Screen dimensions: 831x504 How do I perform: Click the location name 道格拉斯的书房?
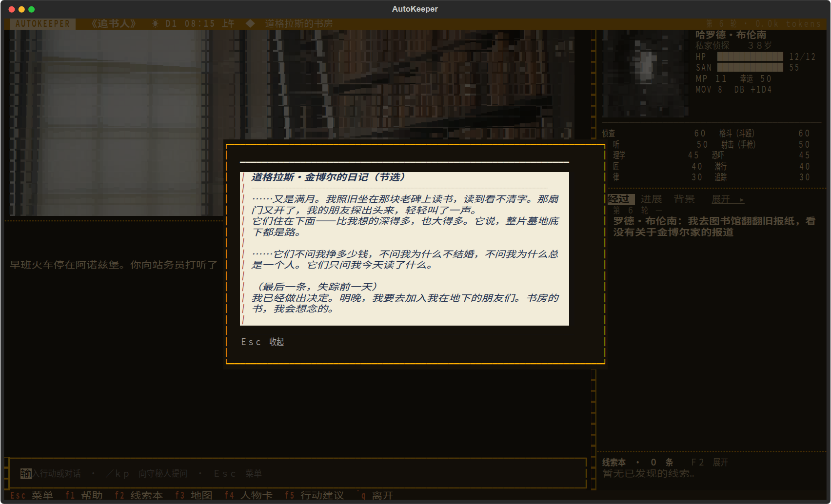click(299, 23)
